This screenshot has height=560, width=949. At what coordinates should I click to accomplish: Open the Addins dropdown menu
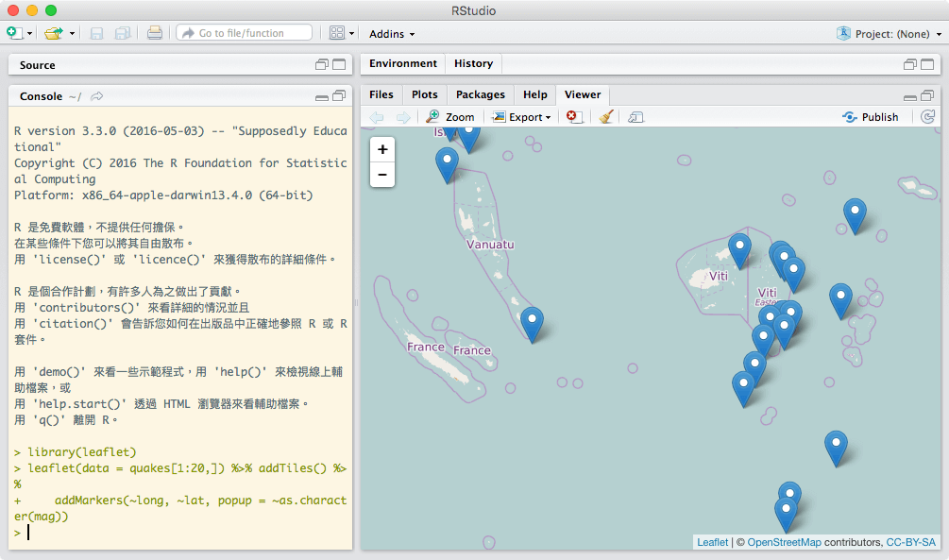[x=392, y=34]
